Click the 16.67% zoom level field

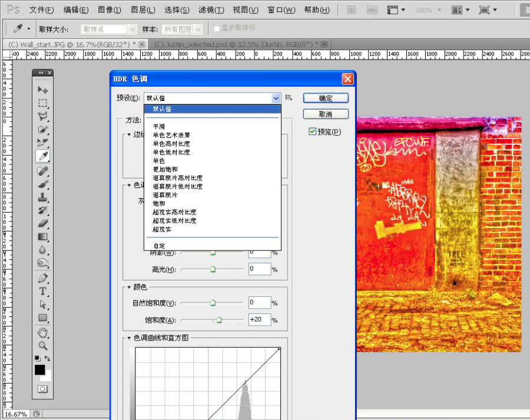[x=16, y=414]
